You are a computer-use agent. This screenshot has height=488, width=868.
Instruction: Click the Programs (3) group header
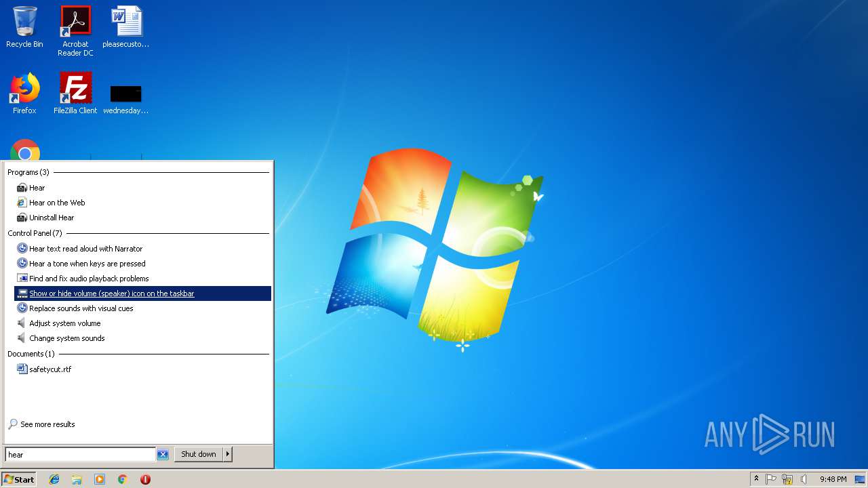(x=28, y=172)
